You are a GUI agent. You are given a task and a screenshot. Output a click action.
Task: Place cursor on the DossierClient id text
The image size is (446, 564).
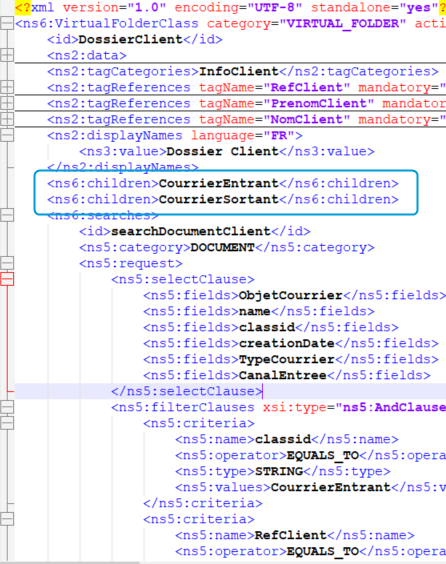click(x=131, y=39)
